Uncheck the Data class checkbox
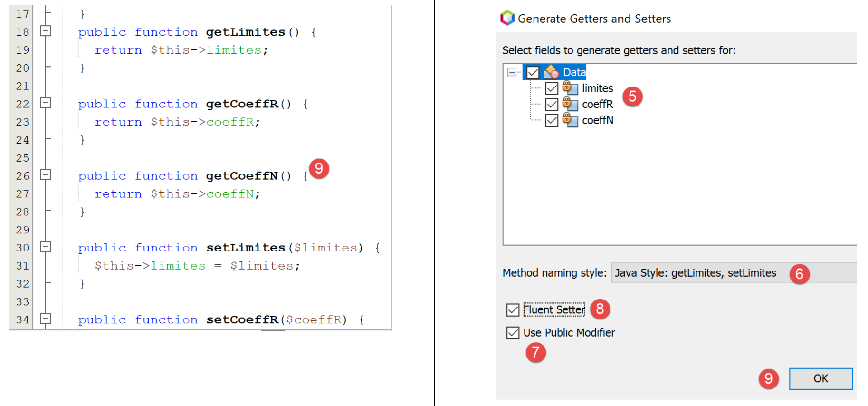The width and height of the screenshot is (868, 406). tap(533, 72)
